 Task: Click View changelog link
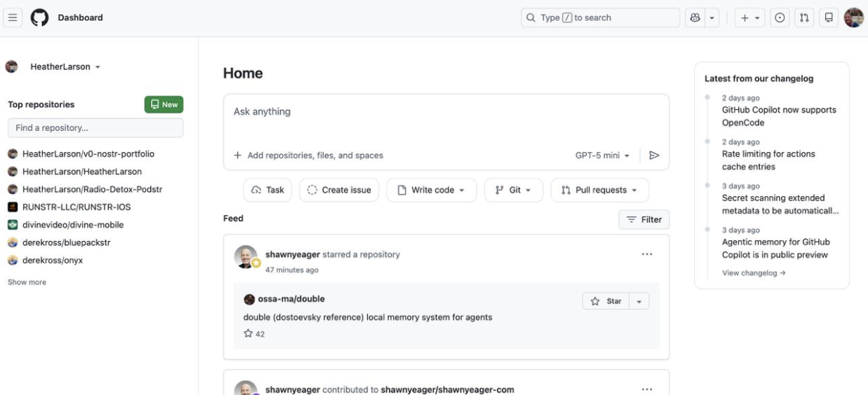click(754, 273)
